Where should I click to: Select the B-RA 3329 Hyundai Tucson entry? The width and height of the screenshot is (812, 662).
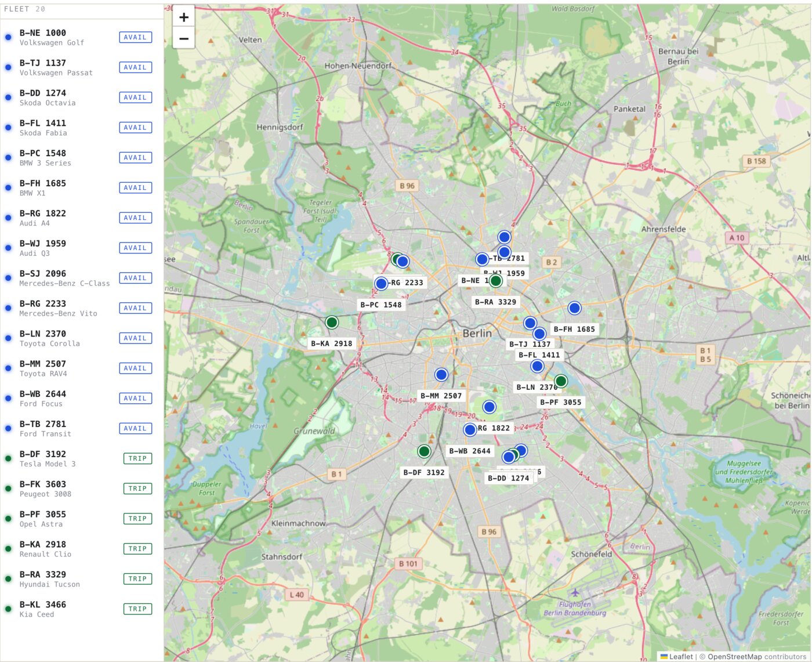tap(82, 579)
